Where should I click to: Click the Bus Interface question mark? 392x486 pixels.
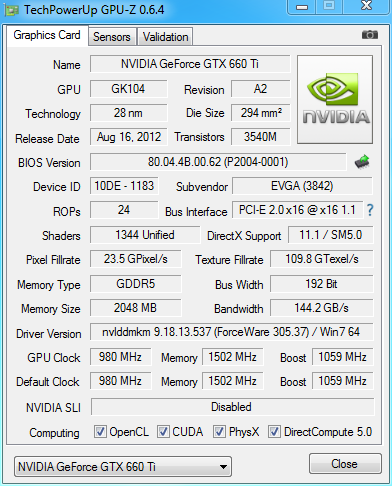tap(370, 210)
